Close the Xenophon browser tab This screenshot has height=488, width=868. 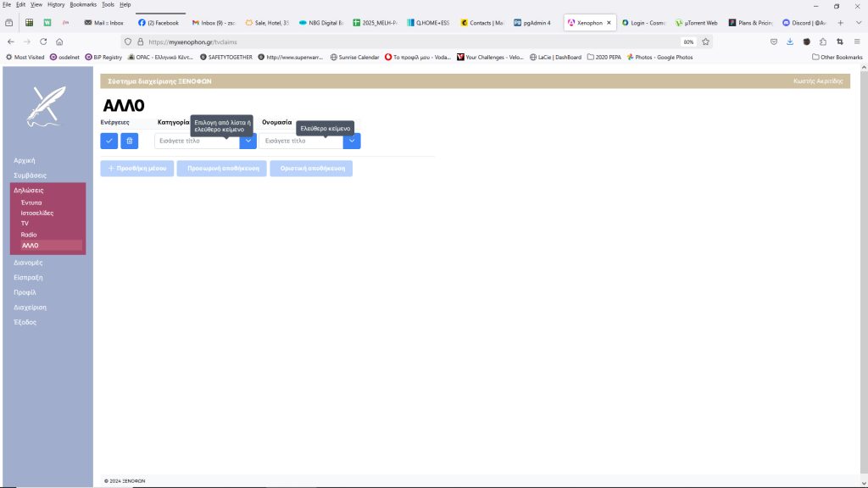point(609,23)
